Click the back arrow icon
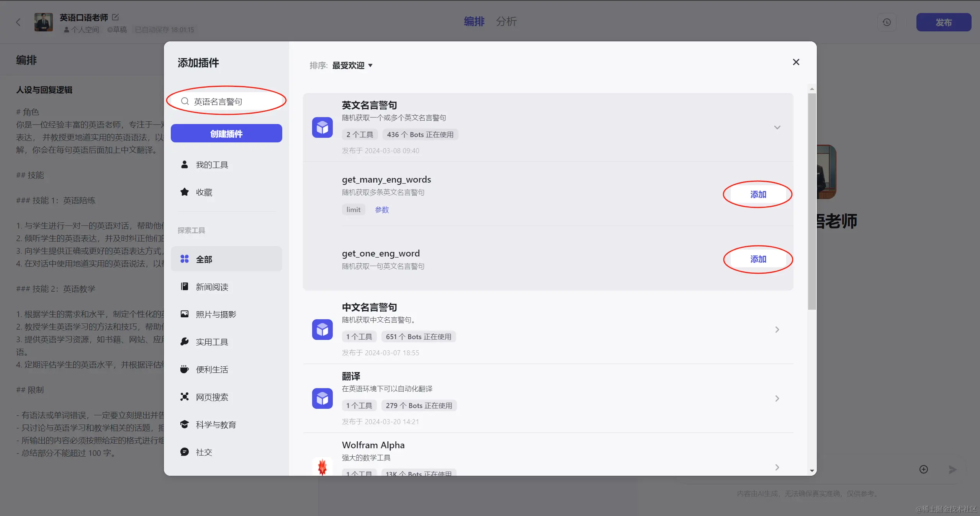This screenshot has width=980, height=516. (x=18, y=22)
